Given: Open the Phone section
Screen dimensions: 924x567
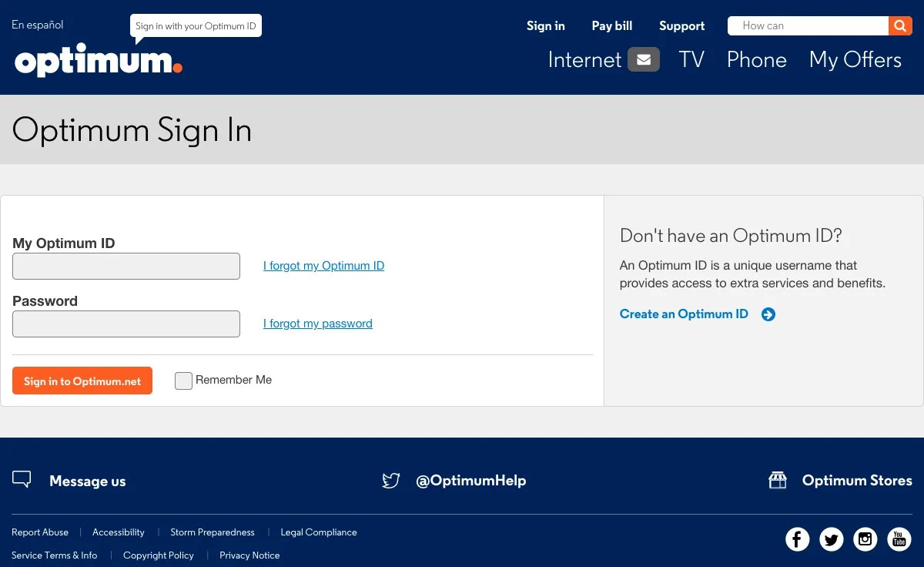Looking at the screenshot, I should click(x=756, y=59).
